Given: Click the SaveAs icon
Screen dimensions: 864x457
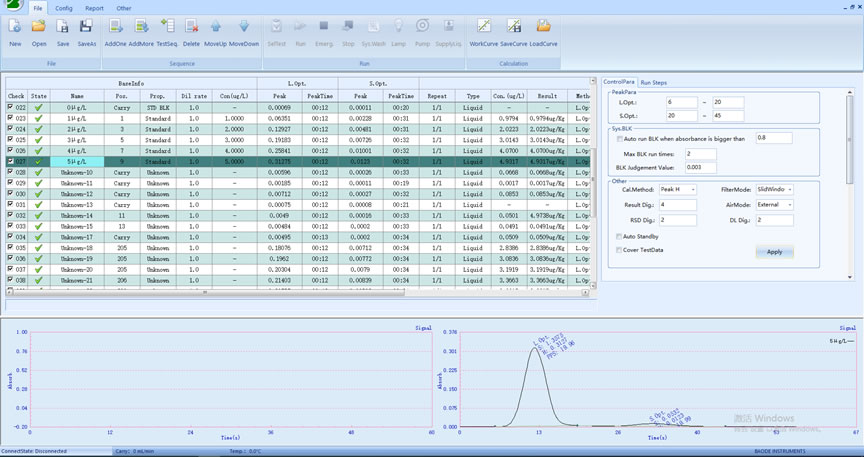Looking at the screenshot, I should (x=86, y=26).
